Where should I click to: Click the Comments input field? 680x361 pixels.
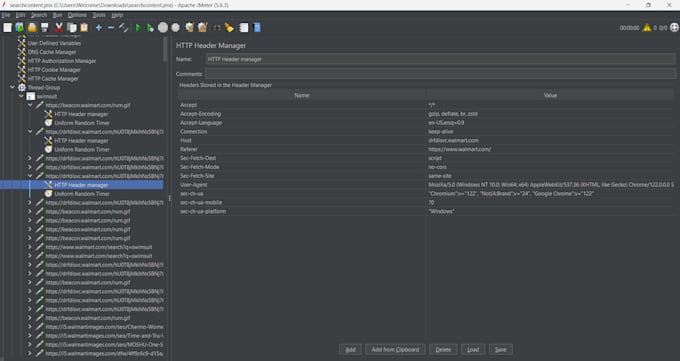click(441, 74)
